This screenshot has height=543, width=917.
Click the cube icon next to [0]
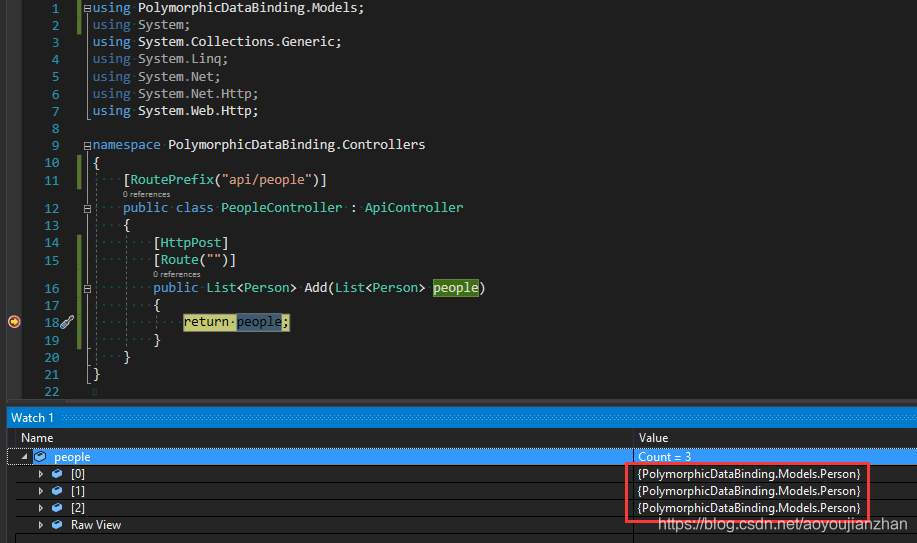coord(57,473)
